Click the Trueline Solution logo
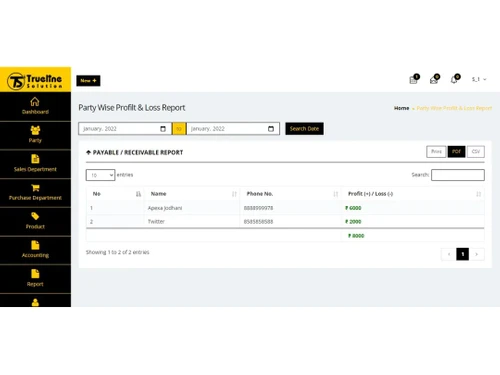The image size is (500, 375). pos(35,80)
